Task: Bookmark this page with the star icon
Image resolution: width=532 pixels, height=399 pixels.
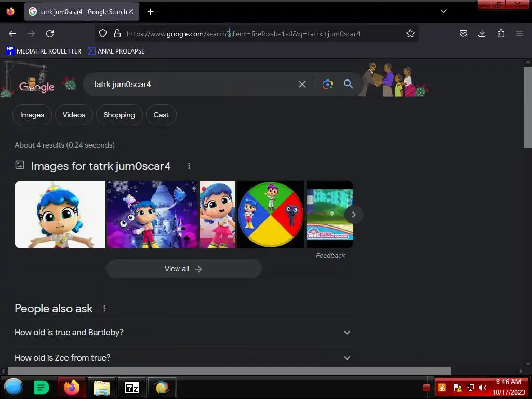Action: pyautogui.click(x=410, y=33)
